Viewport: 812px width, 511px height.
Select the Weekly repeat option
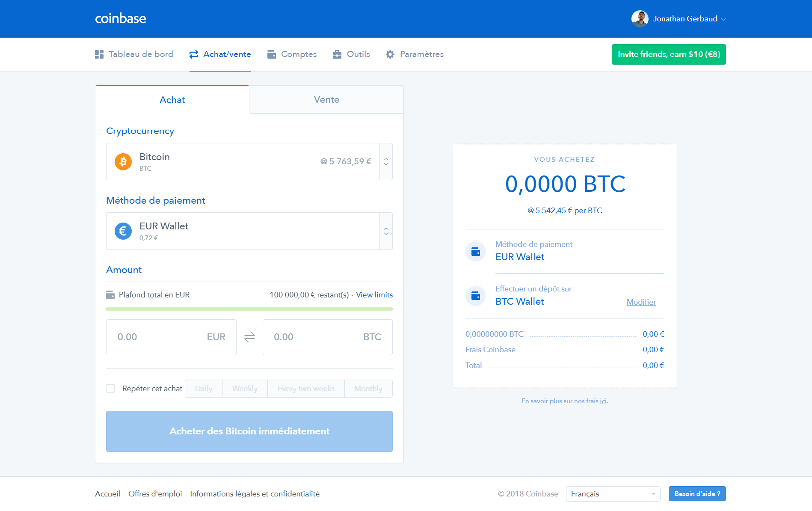tap(245, 389)
